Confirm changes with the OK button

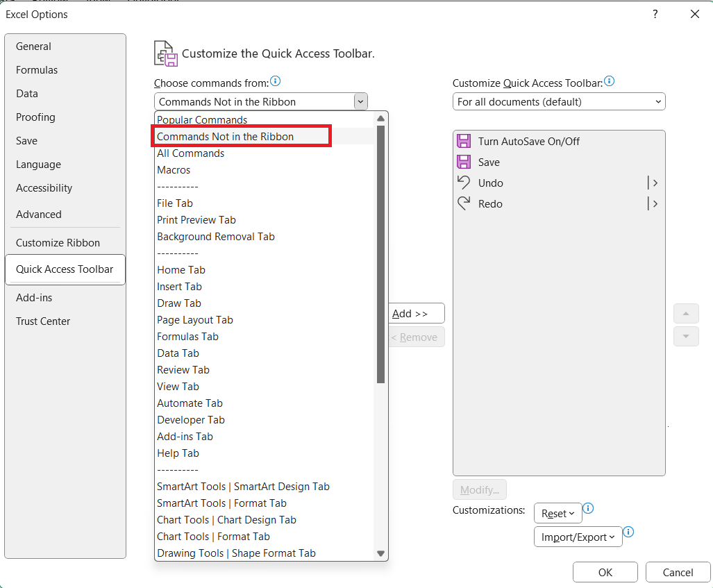click(605, 572)
